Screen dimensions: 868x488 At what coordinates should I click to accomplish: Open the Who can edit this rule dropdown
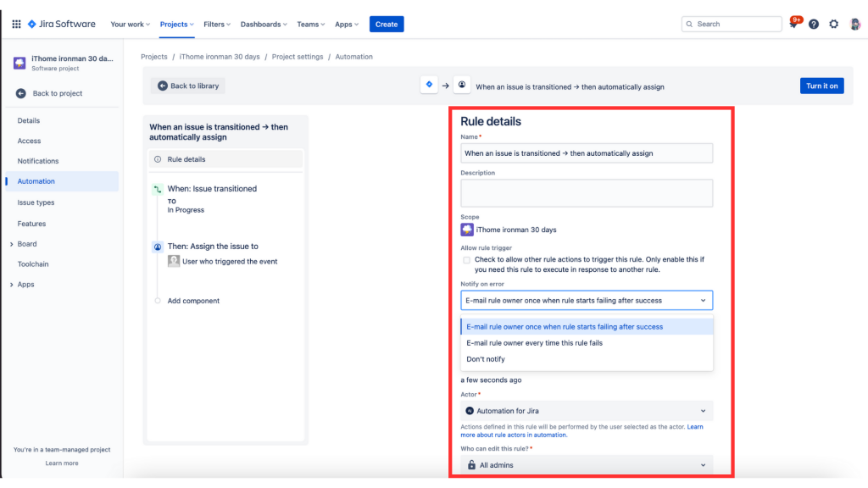[x=587, y=465]
